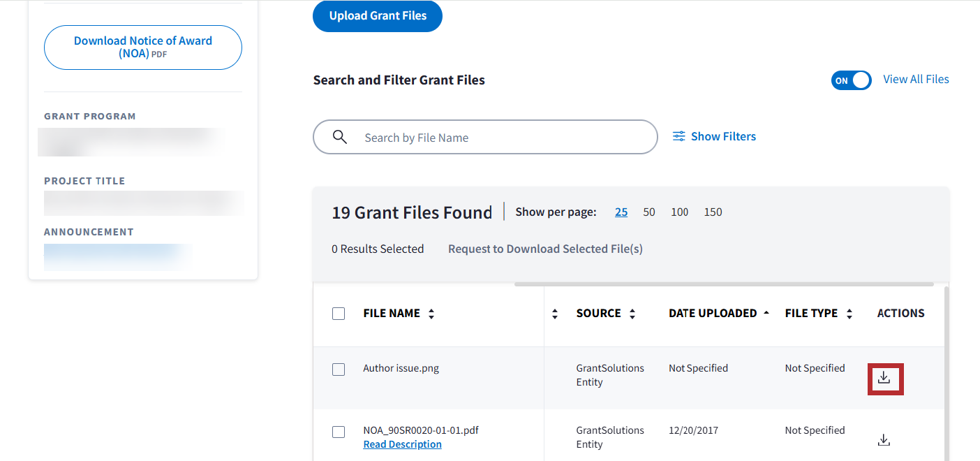Toggle the View All Files switch
Screen dimensions: 980x461
point(851,80)
